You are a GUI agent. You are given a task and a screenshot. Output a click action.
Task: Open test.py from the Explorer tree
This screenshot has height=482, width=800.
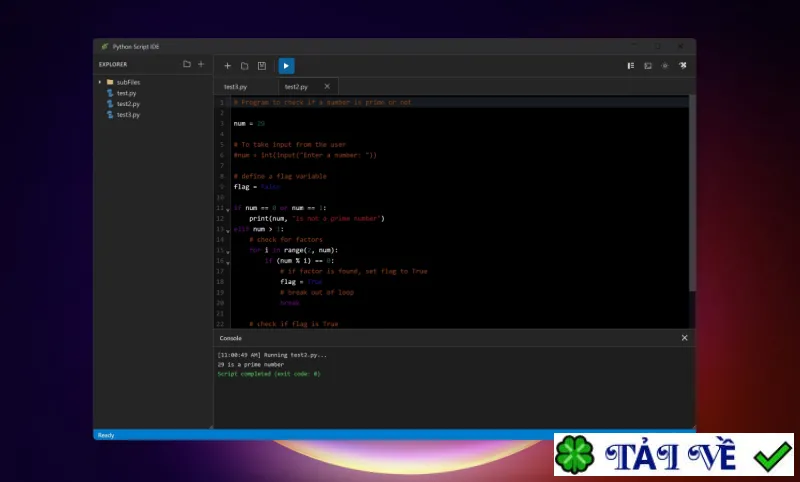click(126, 93)
